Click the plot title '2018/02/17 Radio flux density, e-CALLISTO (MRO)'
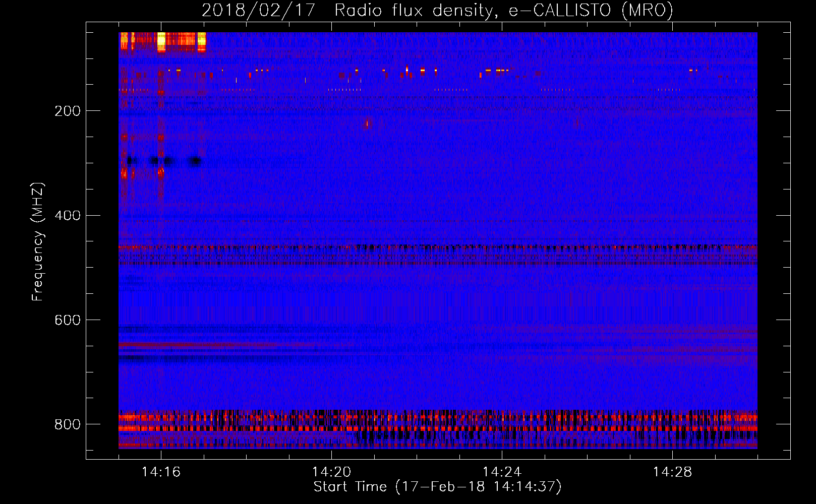 [x=437, y=10]
